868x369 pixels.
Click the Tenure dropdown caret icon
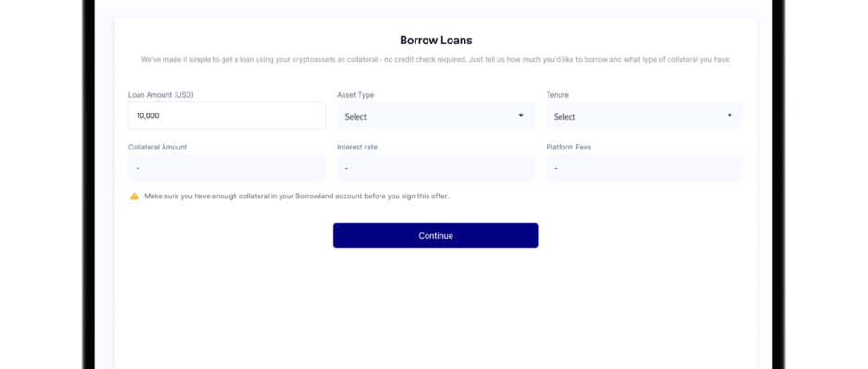tap(729, 115)
